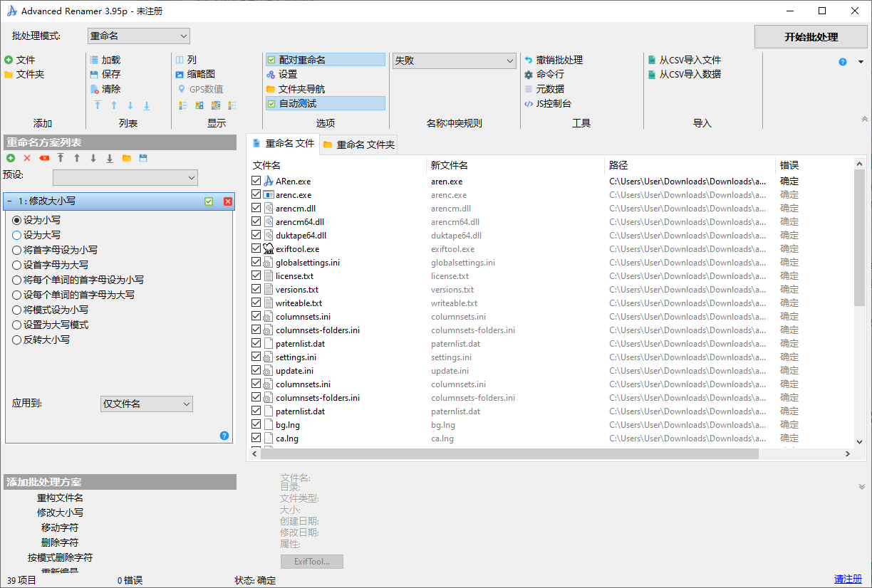Click the 列 columns icon
Viewport: 872px width, 588px height.
[x=180, y=60]
